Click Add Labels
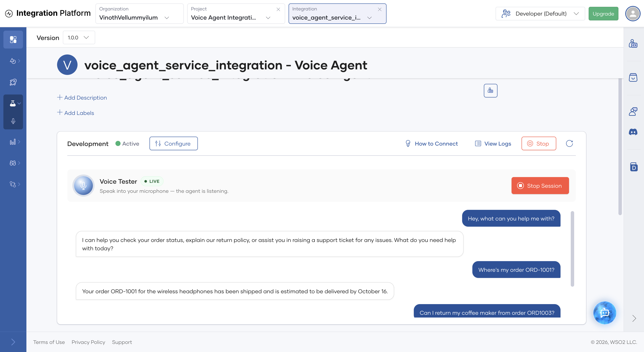Image resolution: width=644 pixels, height=352 pixels. tap(76, 113)
